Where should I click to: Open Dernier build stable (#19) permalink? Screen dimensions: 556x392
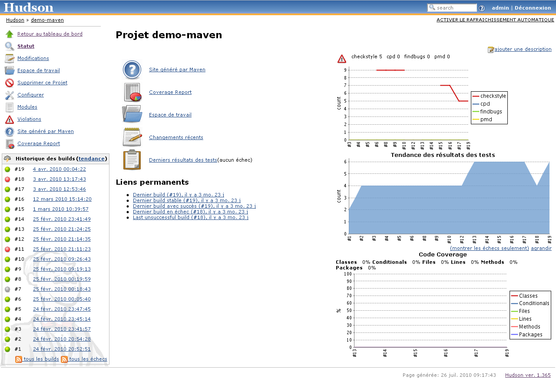point(186,200)
